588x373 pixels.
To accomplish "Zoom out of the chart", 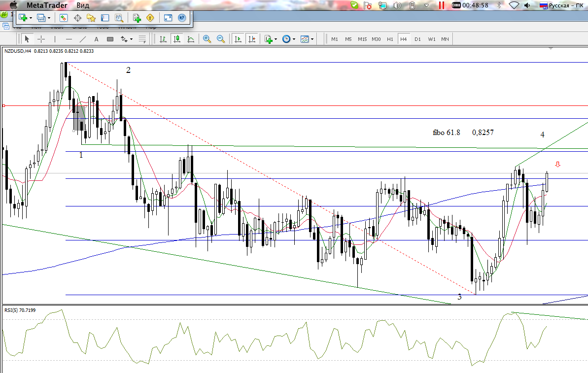I will click(221, 39).
